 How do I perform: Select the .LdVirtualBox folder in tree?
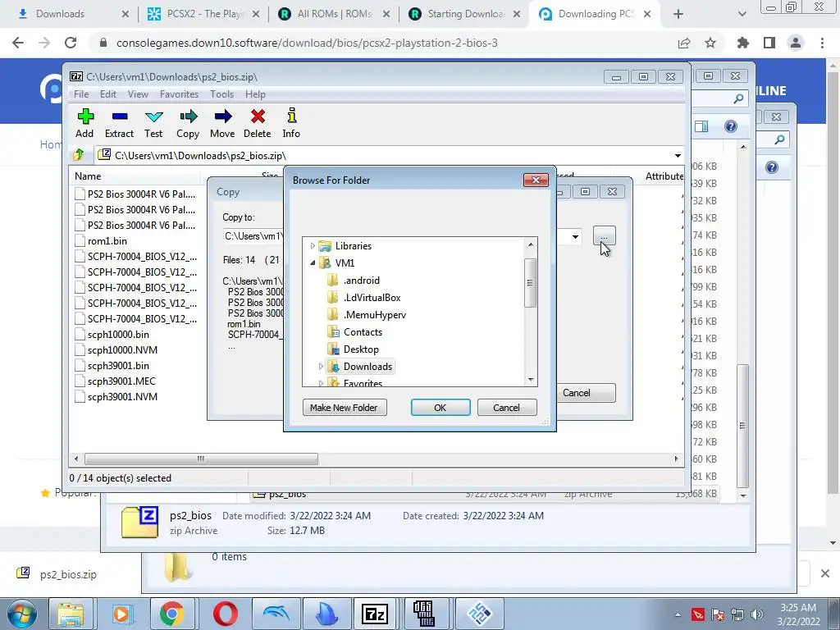pyautogui.click(x=372, y=297)
